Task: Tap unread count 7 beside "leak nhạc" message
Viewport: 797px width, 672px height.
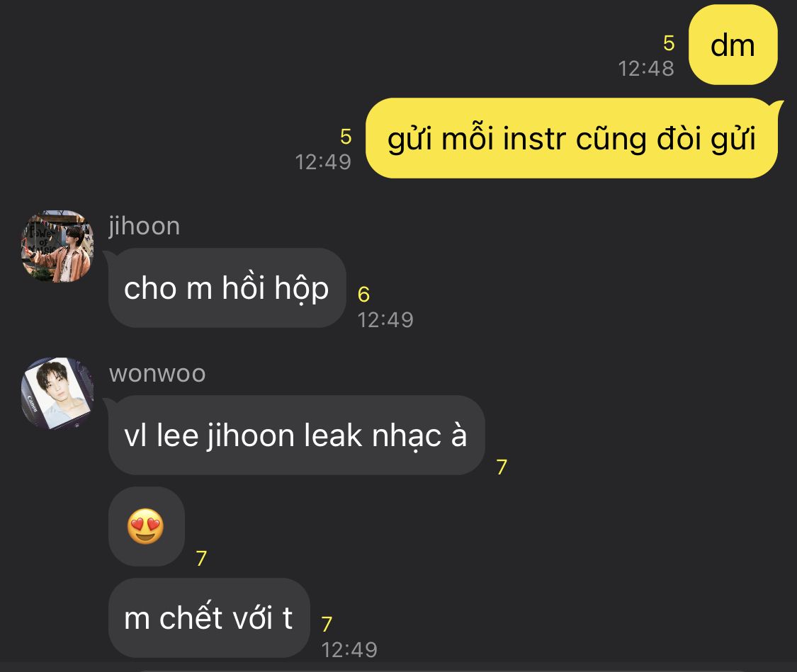Action: tap(502, 467)
